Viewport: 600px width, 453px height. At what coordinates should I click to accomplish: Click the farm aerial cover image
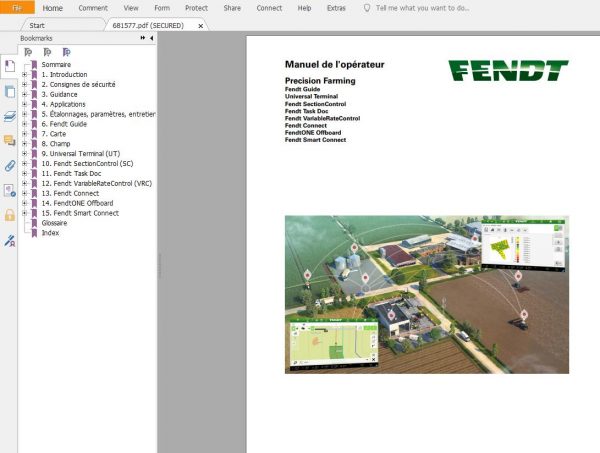click(x=427, y=294)
